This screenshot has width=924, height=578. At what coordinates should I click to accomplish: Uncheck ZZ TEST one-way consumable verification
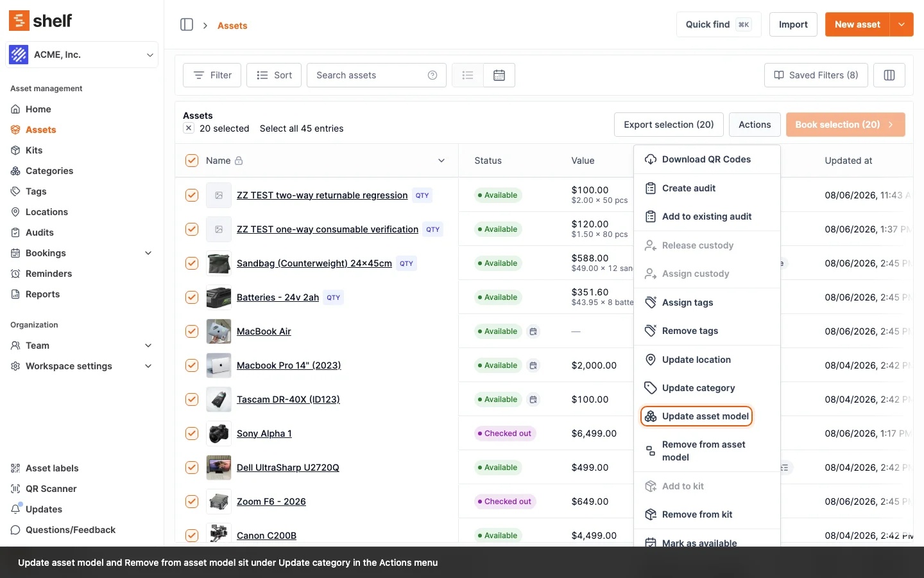pos(192,229)
